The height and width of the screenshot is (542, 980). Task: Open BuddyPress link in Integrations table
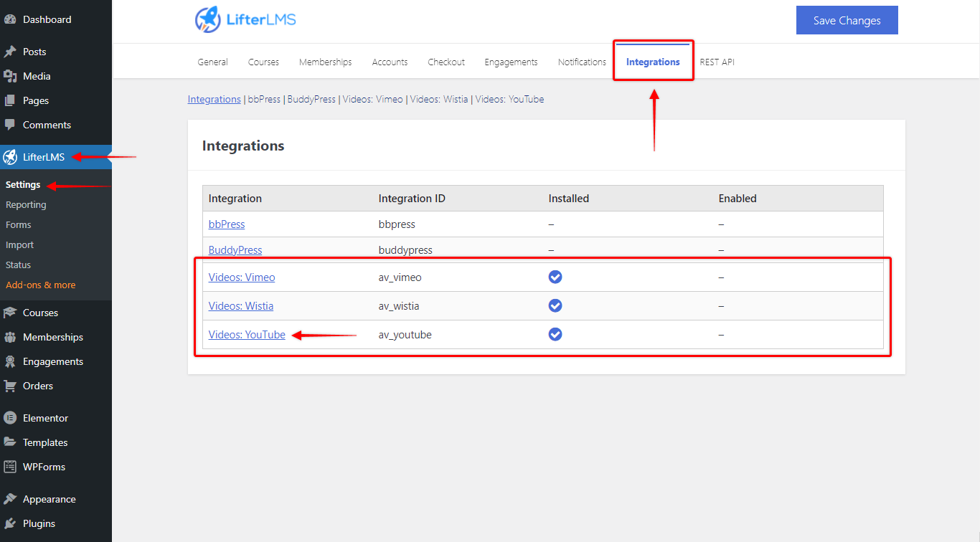(x=235, y=250)
